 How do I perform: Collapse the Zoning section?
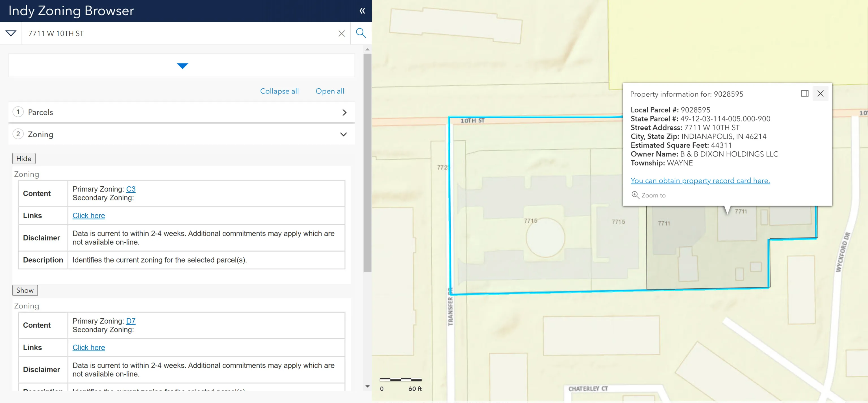pyautogui.click(x=343, y=134)
